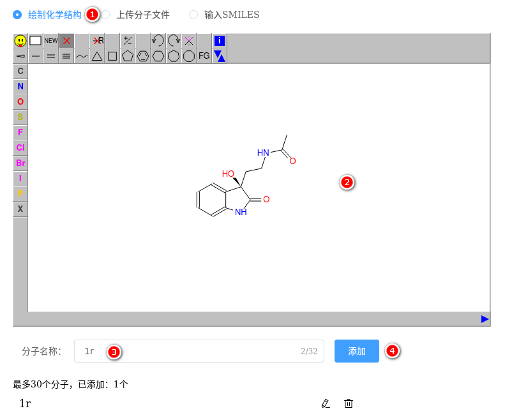Select the triple bond tool
505x420 pixels.
tap(66, 56)
